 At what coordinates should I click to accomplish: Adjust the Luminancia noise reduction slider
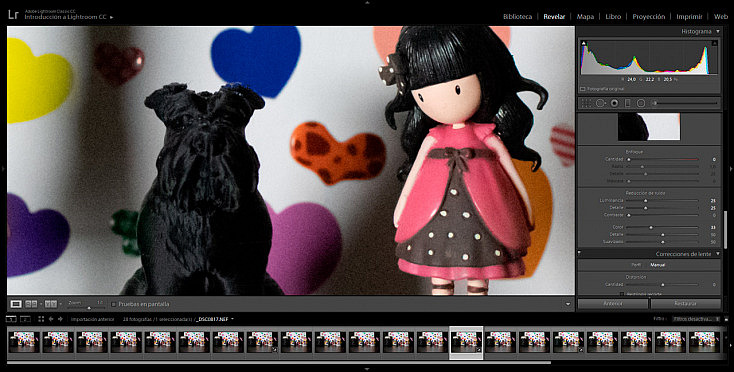point(662,200)
